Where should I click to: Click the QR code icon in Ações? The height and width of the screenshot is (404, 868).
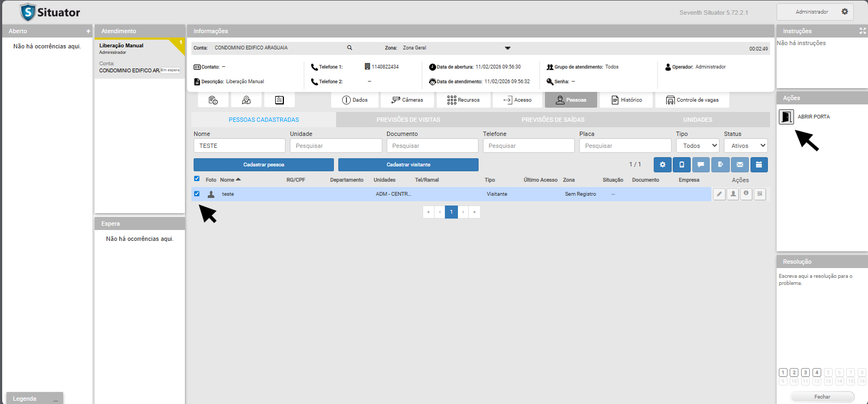coord(760,194)
